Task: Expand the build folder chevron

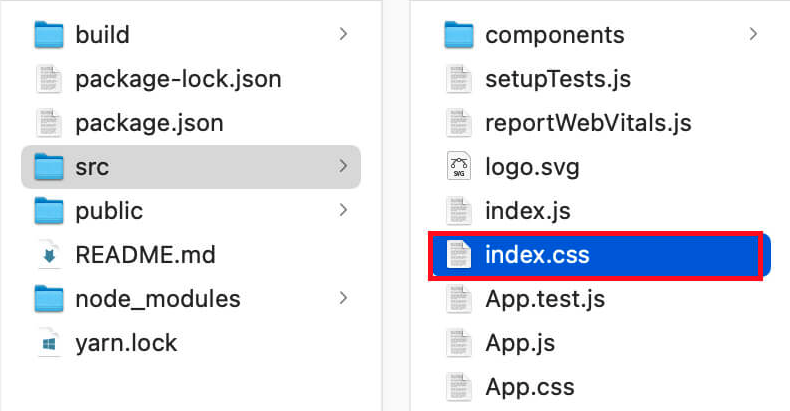Action: coord(343,34)
